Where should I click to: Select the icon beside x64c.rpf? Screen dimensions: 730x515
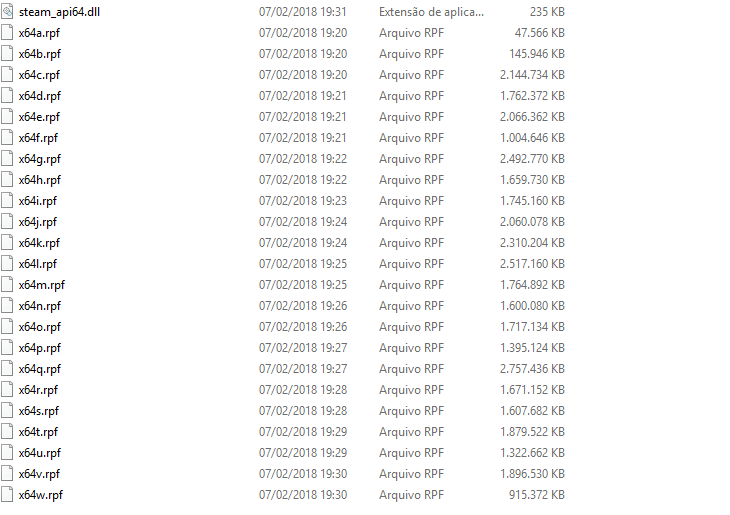click(x=7, y=75)
